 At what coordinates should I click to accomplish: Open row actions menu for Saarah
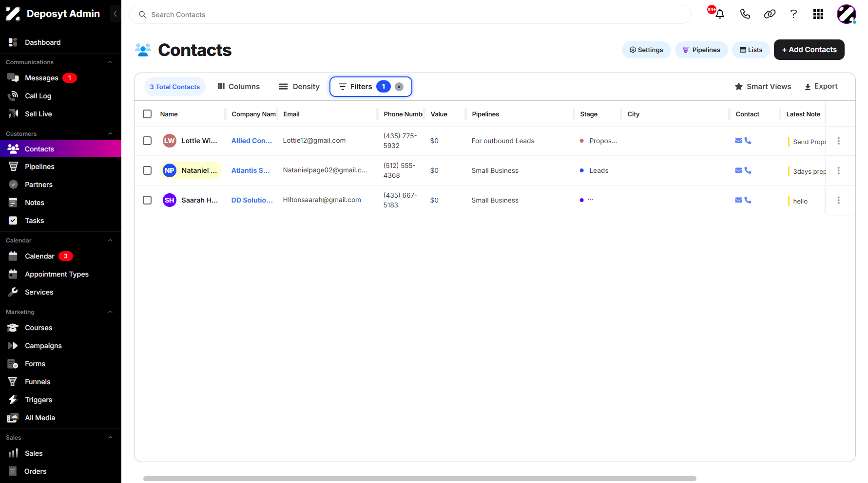coord(838,200)
